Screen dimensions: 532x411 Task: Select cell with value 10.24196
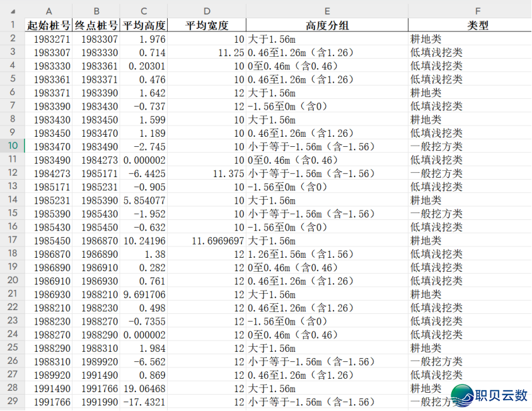(x=144, y=241)
